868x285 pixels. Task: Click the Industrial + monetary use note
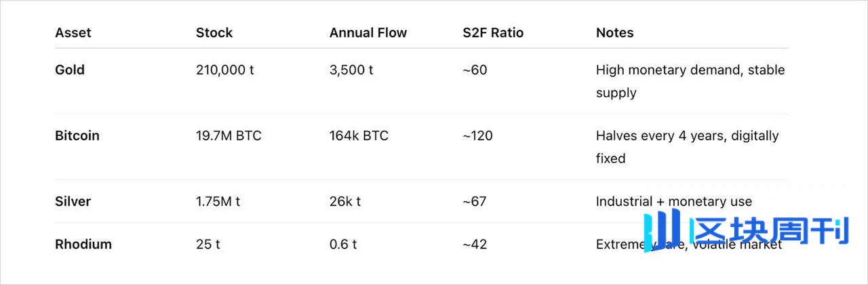click(x=674, y=201)
